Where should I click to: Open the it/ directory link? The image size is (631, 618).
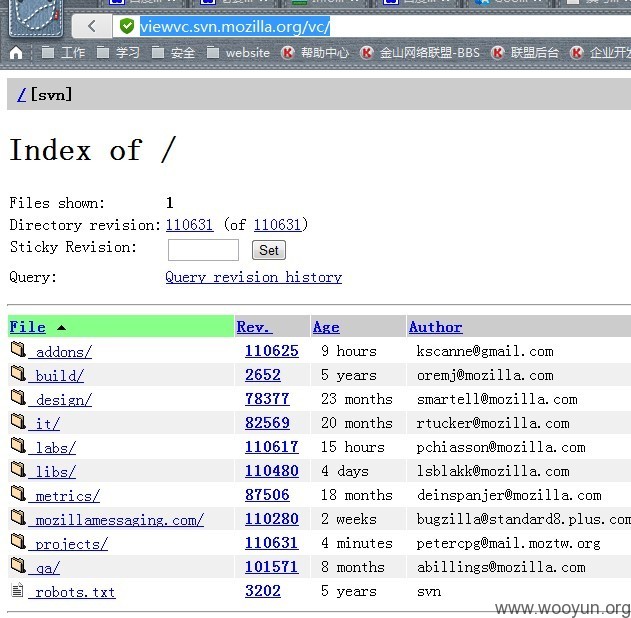(44, 424)
